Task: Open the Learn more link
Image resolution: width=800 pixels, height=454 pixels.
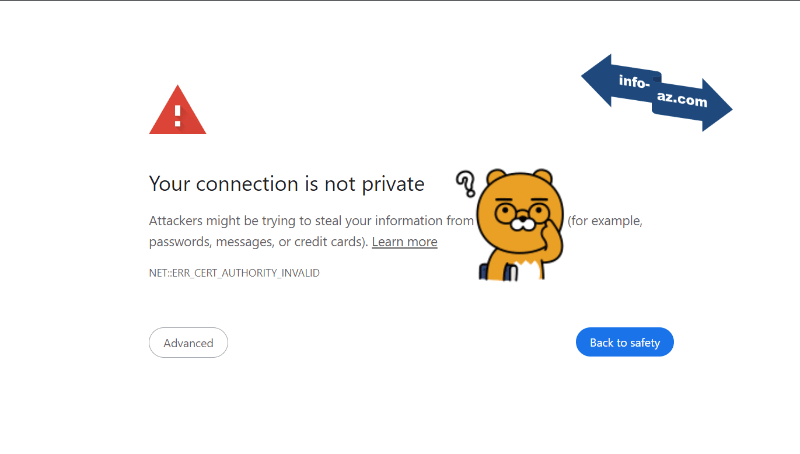Action: pos(404,242)
